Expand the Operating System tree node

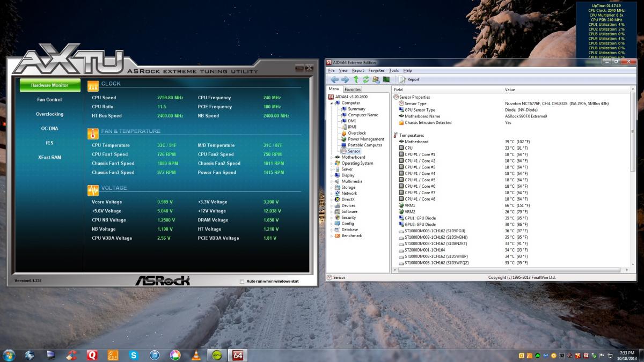[332, 163]
